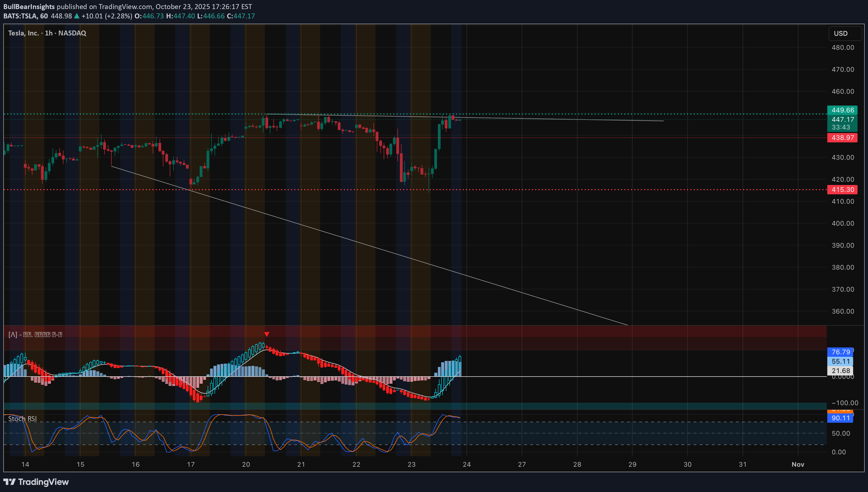Image resolution: width=868 pixels, height=492 pixels.
Task: Click the BullBearInsights author name
Action: tap(29, 6)
